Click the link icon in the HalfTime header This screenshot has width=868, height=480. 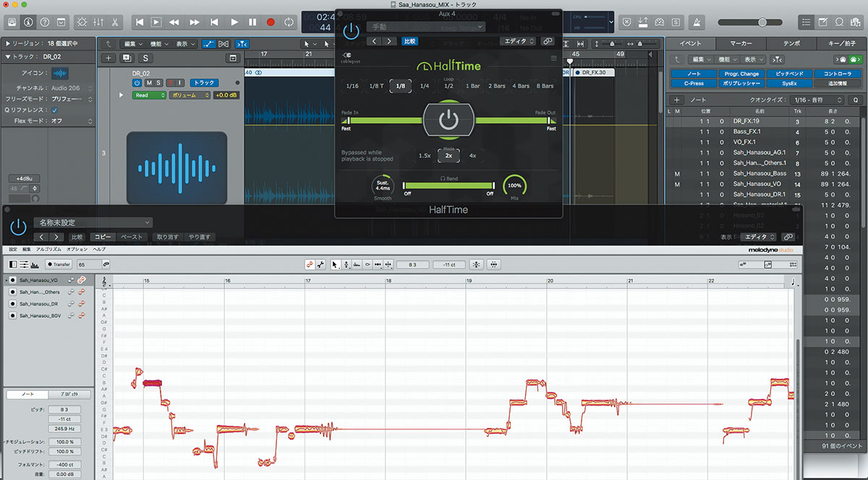point(548,41)
